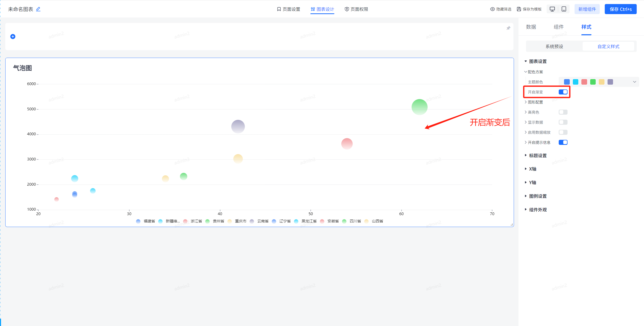The height and width of the screenshot is (326, 644).
Task: Click the 保存为模板 label
Action: tap(532, 9)
